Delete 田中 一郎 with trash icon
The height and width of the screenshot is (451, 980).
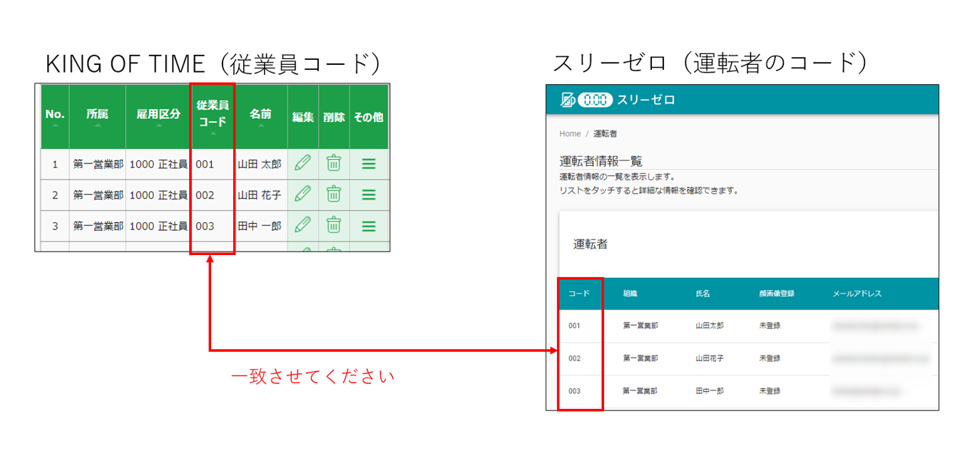point(333,224)
